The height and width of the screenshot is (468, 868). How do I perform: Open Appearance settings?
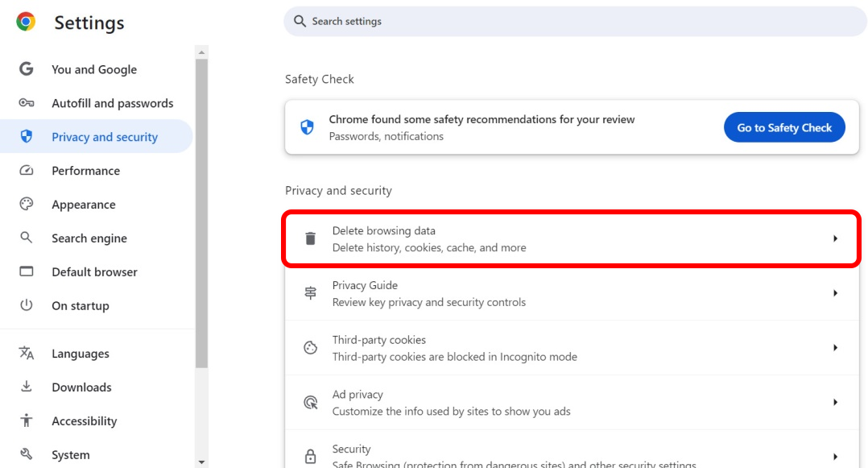click(x=97, y=205)
